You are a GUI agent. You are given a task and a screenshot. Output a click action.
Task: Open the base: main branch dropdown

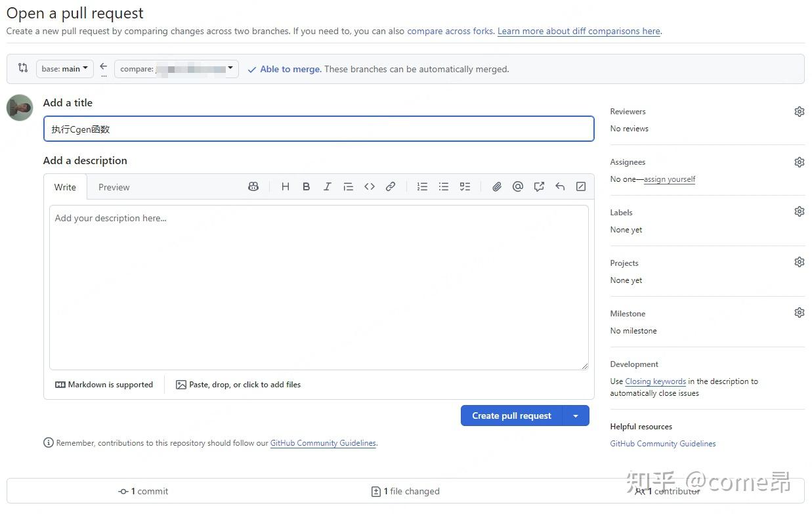tap(64, 69)
